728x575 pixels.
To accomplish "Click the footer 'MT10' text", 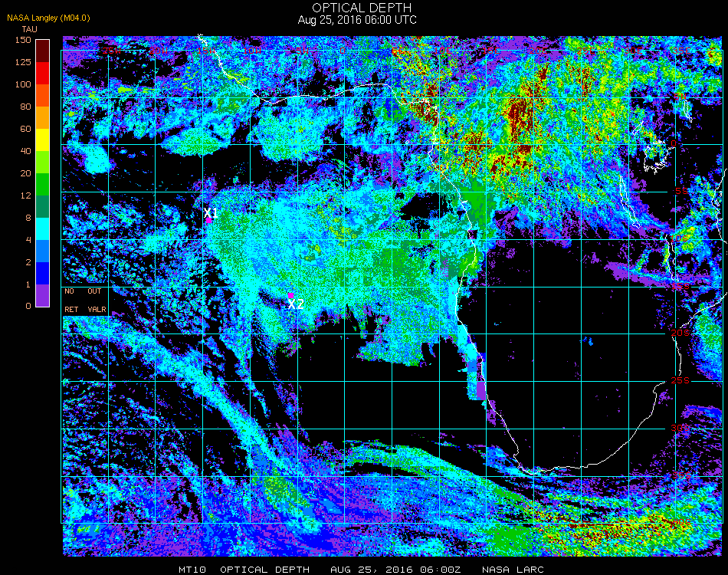I will point(192,570).
